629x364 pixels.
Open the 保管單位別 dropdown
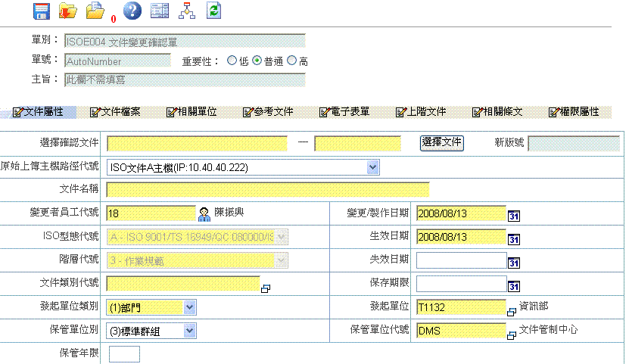tap(189, 330)
